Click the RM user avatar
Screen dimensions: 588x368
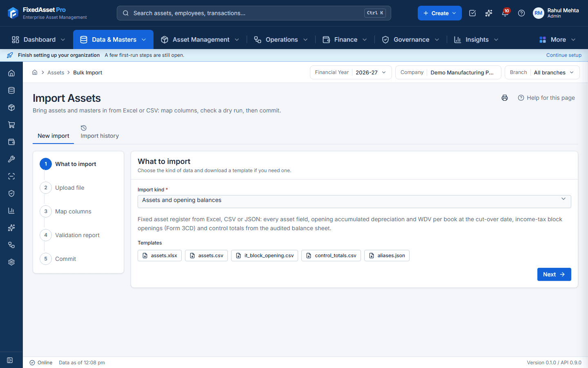pyautogui.click(x=539, y=13)
